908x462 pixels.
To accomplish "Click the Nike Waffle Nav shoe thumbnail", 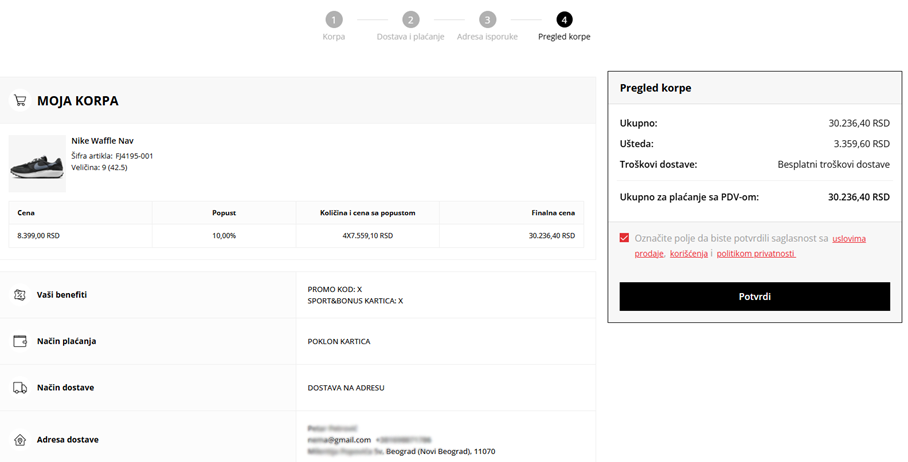I will (x=37, y=163).
